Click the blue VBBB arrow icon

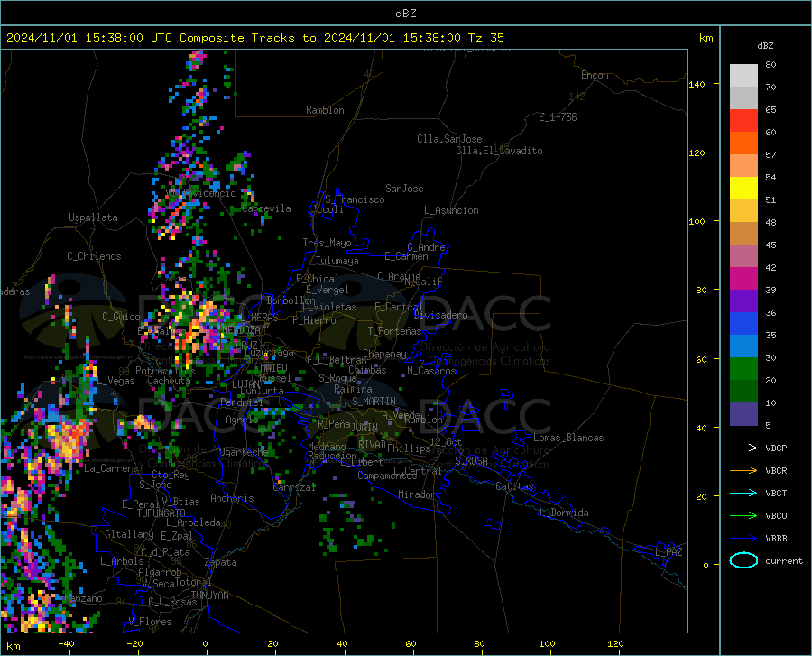(x=743, y=539)
